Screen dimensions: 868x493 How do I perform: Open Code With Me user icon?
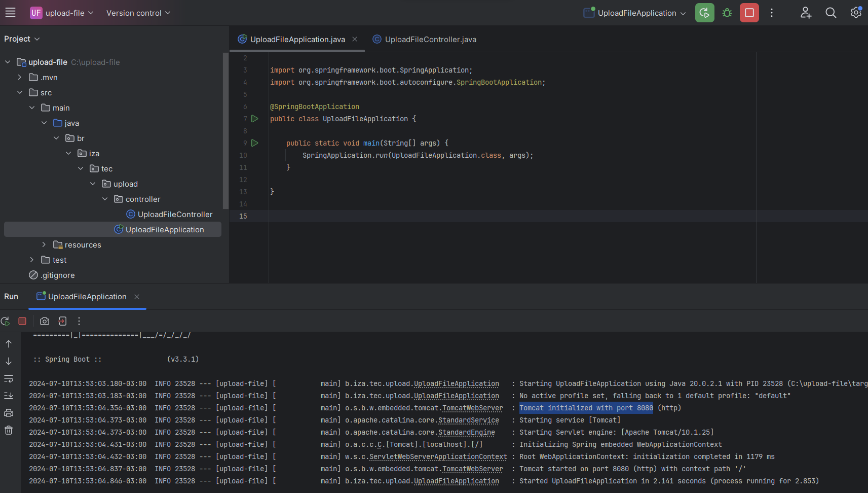[x=806, y=13]
